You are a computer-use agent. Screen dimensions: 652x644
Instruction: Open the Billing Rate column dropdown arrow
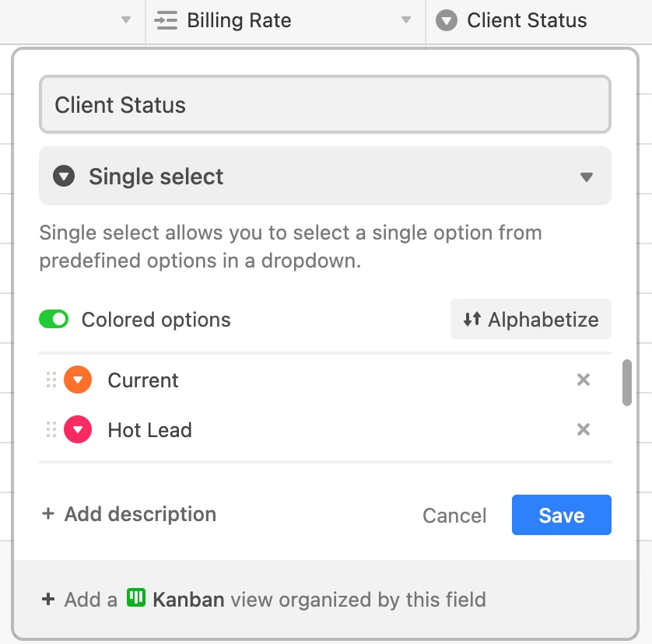coord(405,21)
